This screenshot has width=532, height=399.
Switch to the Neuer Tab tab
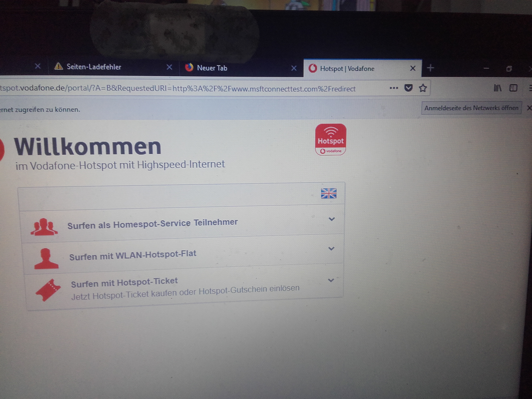[x=212, y=68]
